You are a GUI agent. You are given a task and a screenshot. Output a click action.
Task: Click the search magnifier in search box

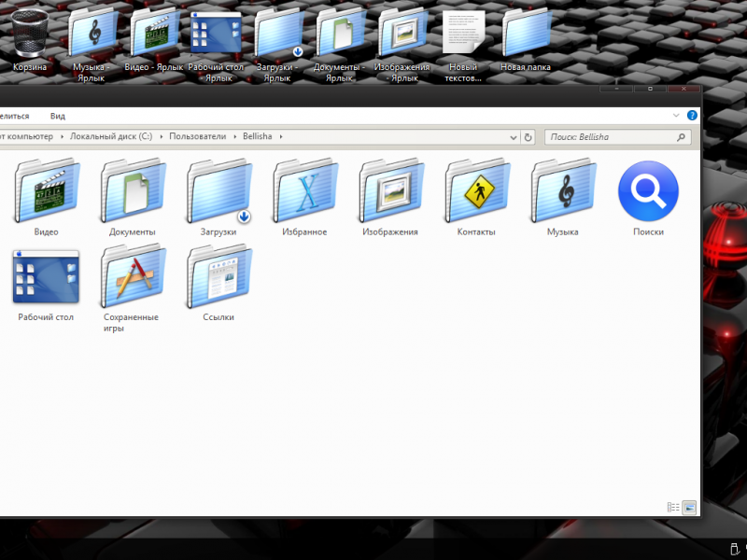coord(682,137)
